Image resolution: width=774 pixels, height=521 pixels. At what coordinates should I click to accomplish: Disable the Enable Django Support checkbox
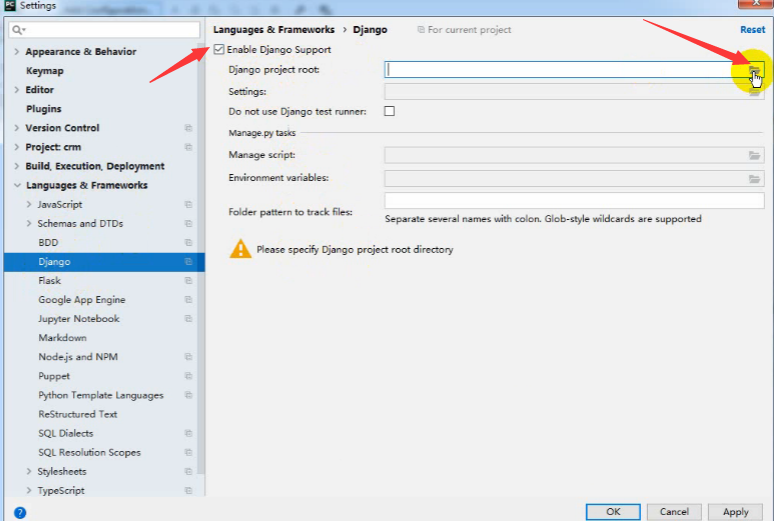[219, 49]
